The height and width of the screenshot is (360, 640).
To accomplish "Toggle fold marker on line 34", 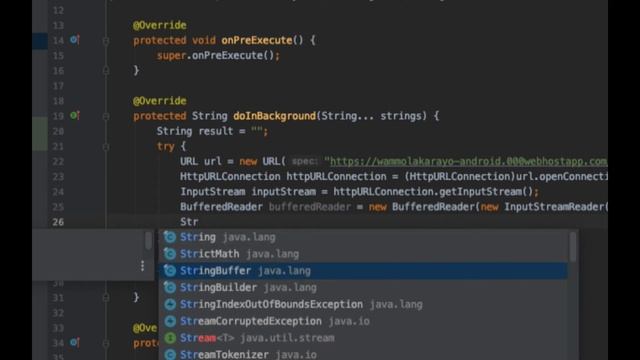I will click(x=106, y=343).
